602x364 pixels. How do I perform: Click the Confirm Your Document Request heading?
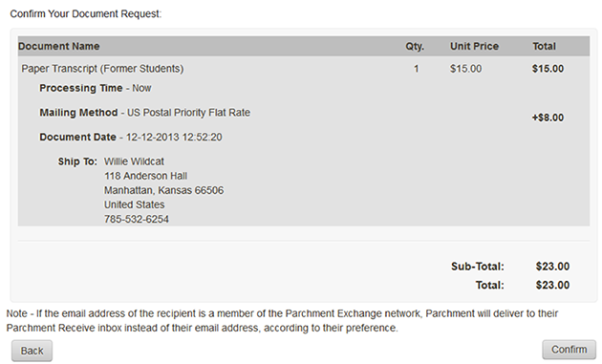[x=86, y=13]
